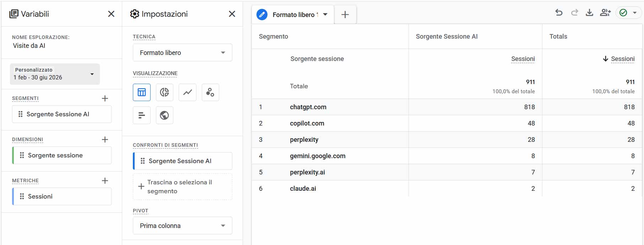This screenshot has width=644, height=245.
Task: Add a new segment with plus icon
Action: (105, 98)
